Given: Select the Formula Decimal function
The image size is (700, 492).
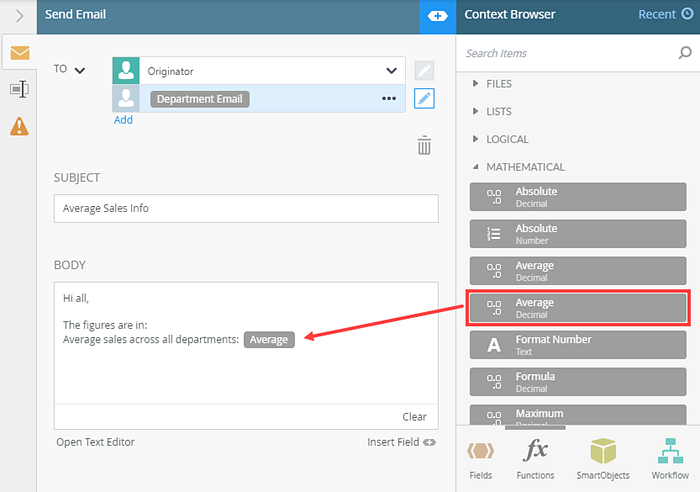Looking at the screenshot, I should (578, 382).
